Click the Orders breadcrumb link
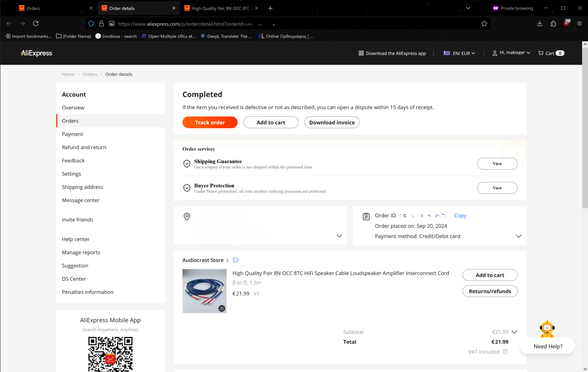 (x=90, y=74)
